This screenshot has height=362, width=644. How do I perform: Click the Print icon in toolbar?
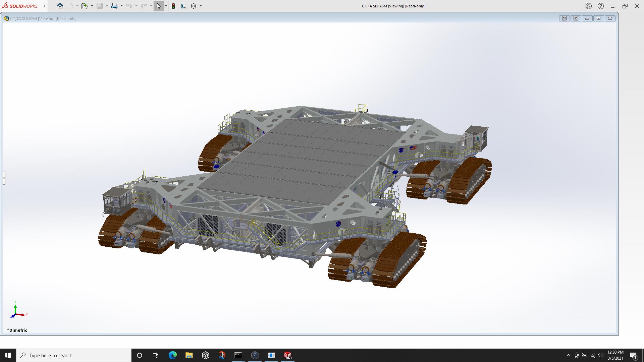tap(114, 6)
